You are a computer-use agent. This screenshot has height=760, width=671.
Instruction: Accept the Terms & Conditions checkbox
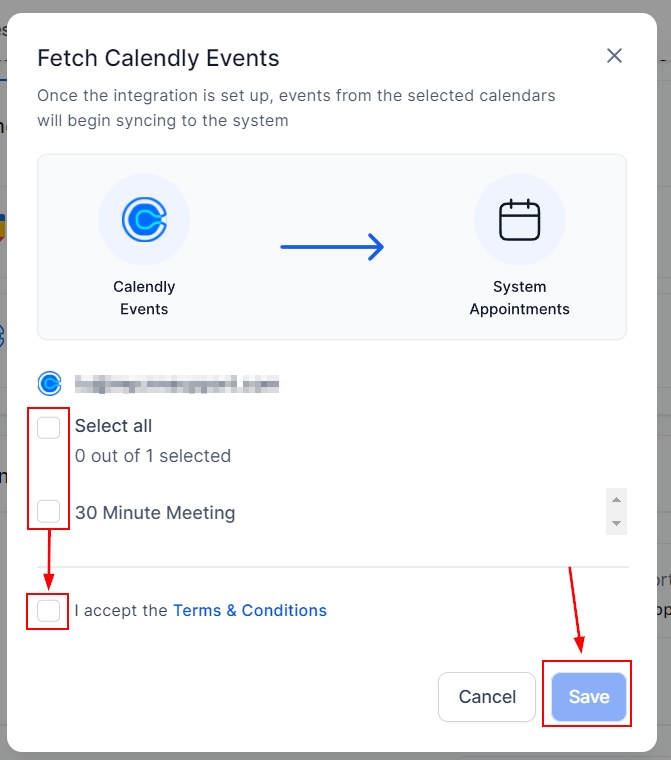coord(48,610)
